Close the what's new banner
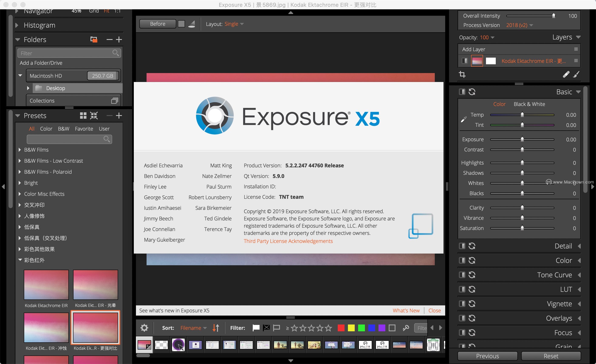Image resolution: width=596 pixels, height=364 pixels. coord(434,310)
